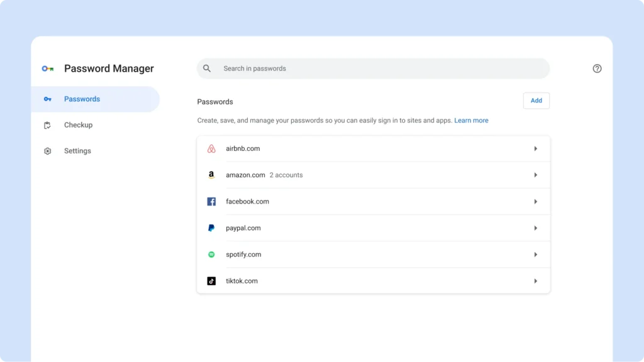Expand airbnb.com entry arrow
The width and height of the screenshot is (644, 362).
click(x=536, y=148)
